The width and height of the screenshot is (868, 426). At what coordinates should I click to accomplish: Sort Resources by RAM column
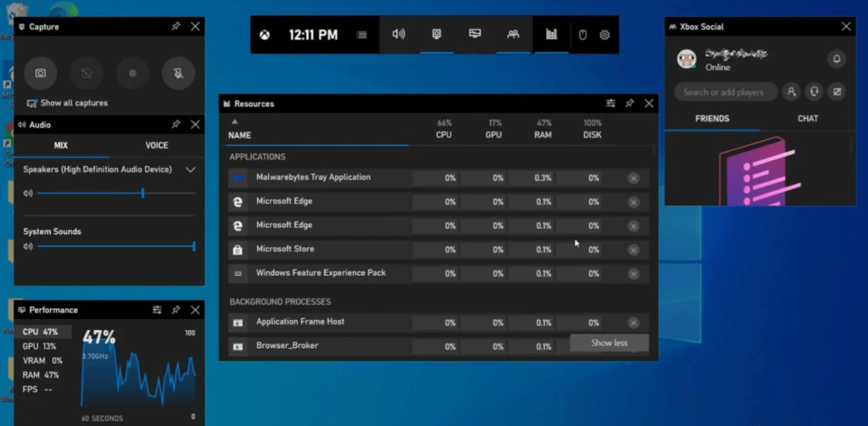pos(543,129)
